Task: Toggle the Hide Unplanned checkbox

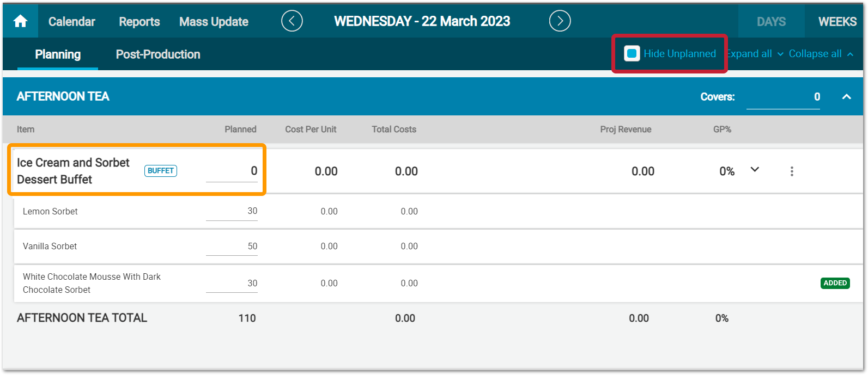Action: (632, 53)
